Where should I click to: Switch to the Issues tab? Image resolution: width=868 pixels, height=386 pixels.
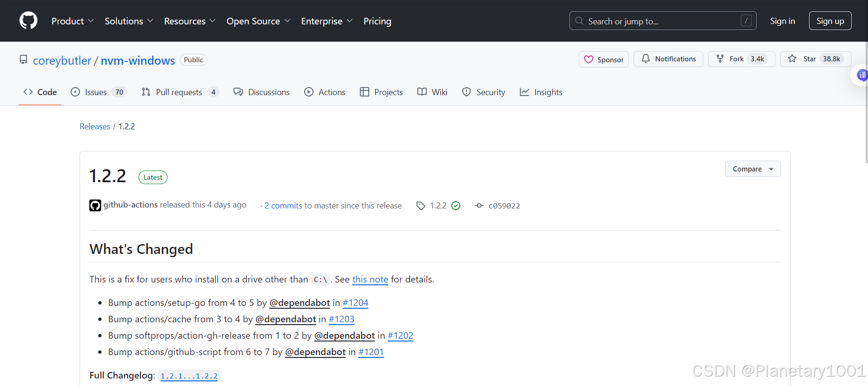click(98, 92)
